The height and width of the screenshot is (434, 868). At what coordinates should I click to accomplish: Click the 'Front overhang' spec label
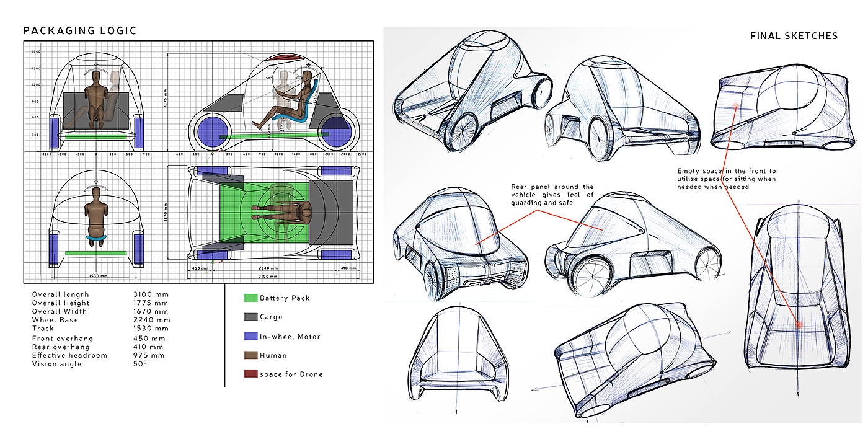(x=63, y=339)
